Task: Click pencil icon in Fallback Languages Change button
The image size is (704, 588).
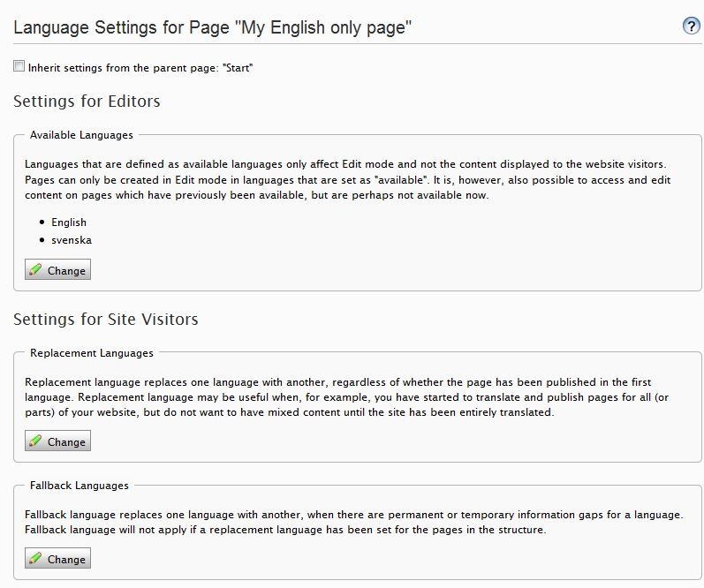Action: (36, 559)
